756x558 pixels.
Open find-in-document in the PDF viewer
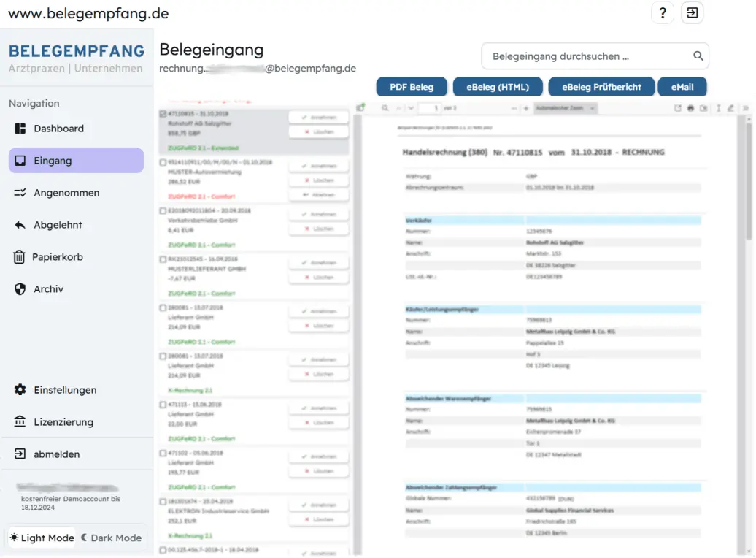click(x=385, y=108)
